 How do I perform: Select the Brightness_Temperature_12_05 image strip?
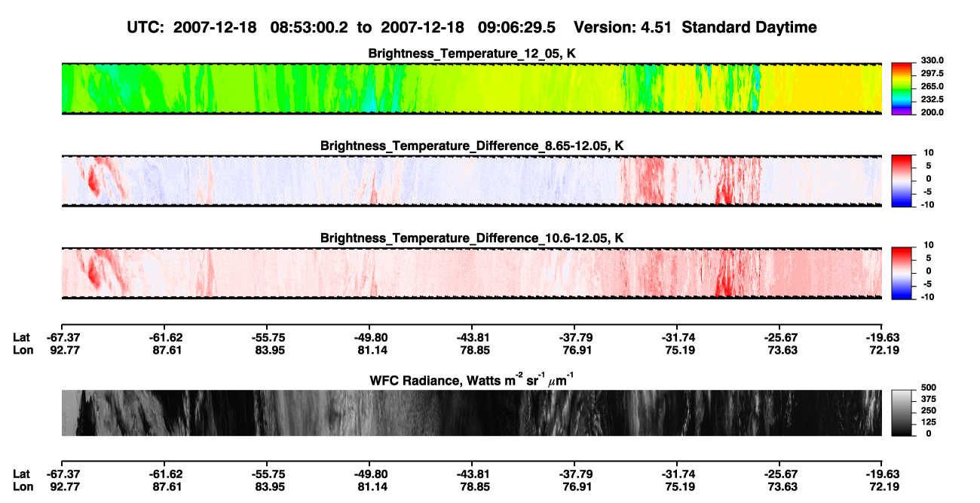[x=472, y=88]
